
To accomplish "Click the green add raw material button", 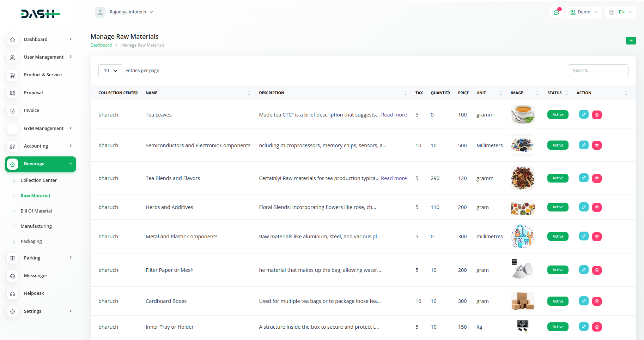I will (x=631, y=41).
